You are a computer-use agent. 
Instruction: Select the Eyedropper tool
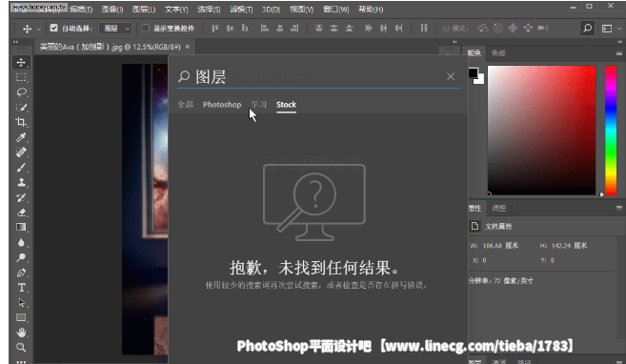tap(21, 137)
